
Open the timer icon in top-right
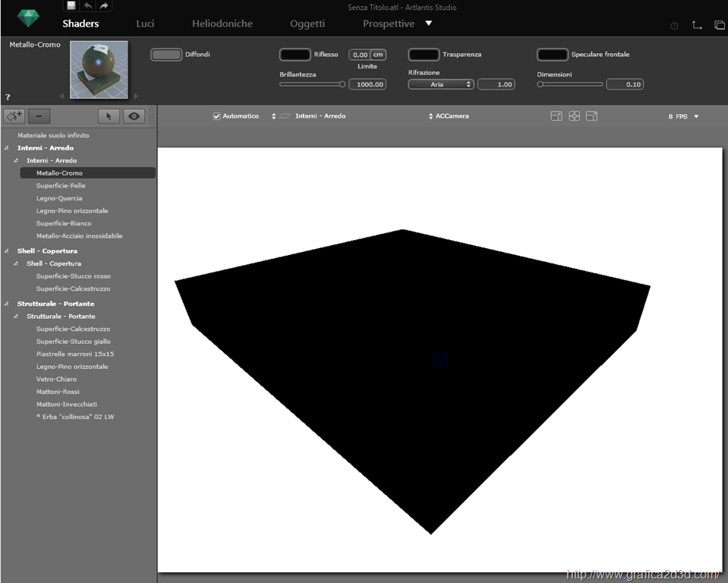click(x=674, y=25)
